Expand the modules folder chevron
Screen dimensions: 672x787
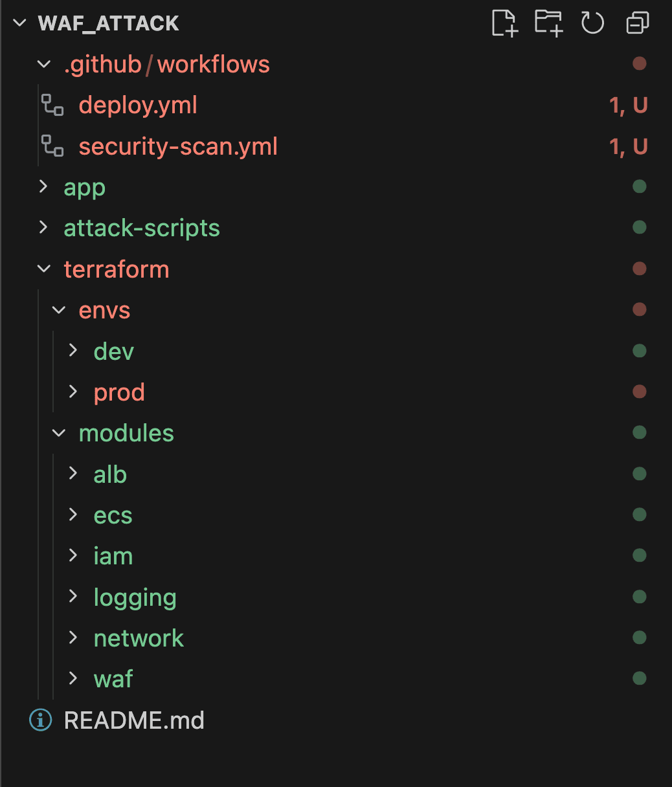click(58, 432)
